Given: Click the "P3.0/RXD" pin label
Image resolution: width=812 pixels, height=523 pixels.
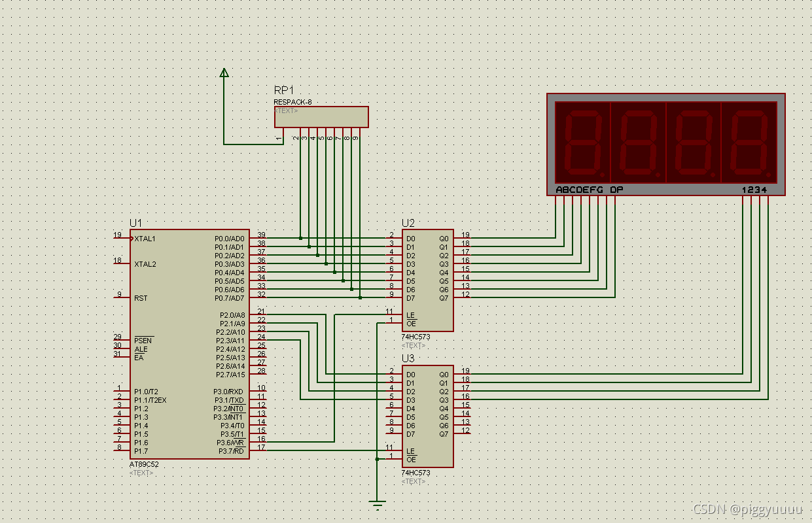Looking at the screenshot, I should point(230,392).
